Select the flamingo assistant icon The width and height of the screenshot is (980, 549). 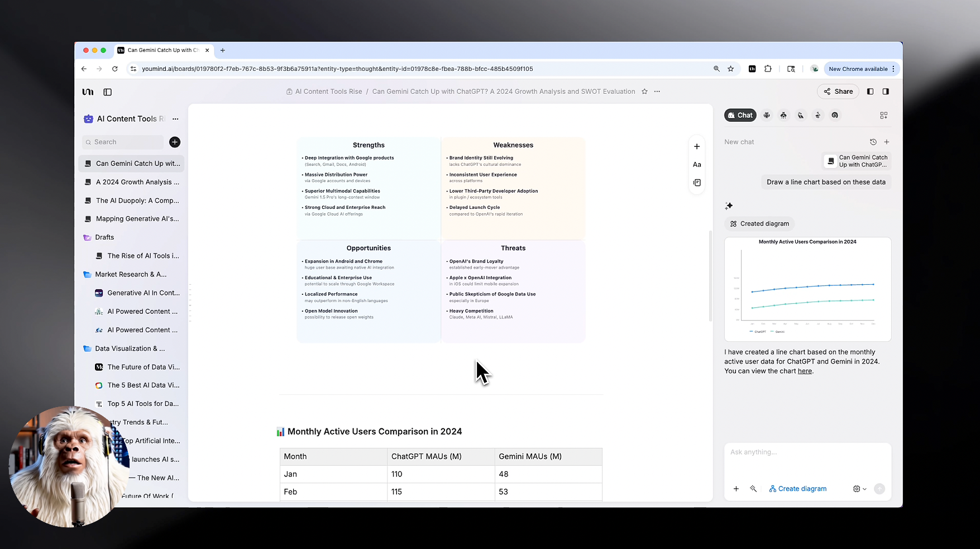coord(818,115)
